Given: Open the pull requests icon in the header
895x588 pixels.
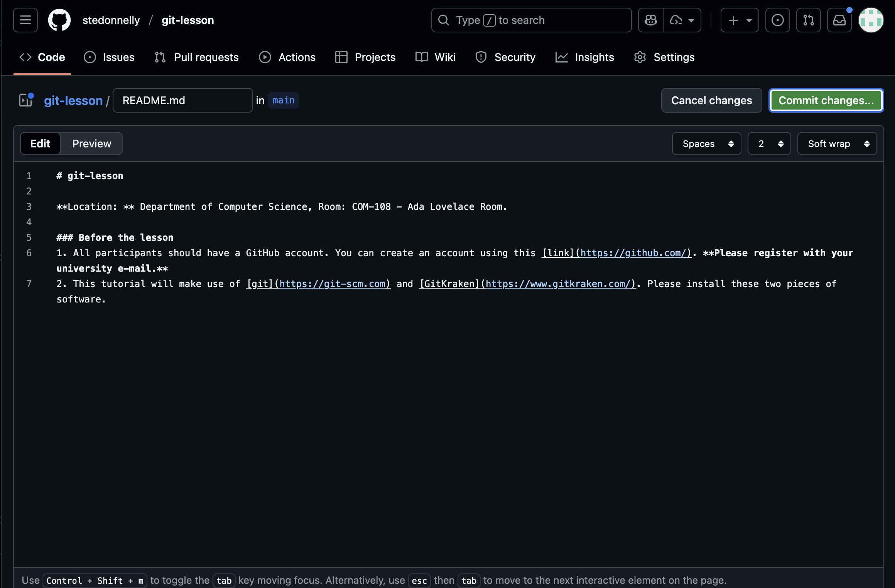Looking at the screenshot, I should 808,20.
